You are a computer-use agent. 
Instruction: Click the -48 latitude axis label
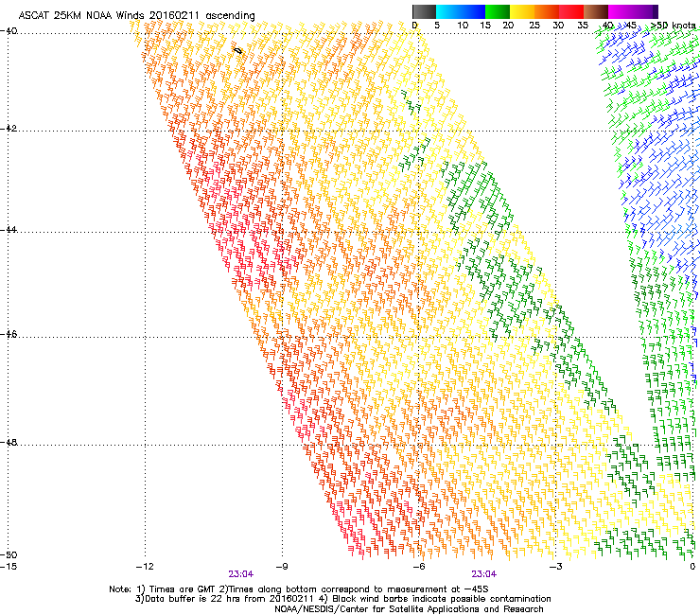point(9,442)
